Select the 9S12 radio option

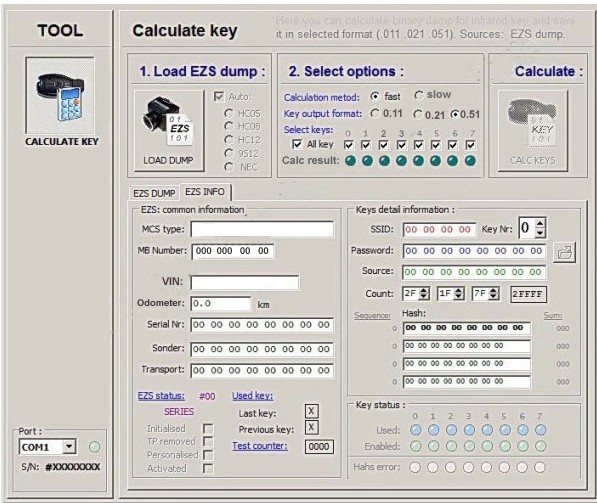coord(228,153)
